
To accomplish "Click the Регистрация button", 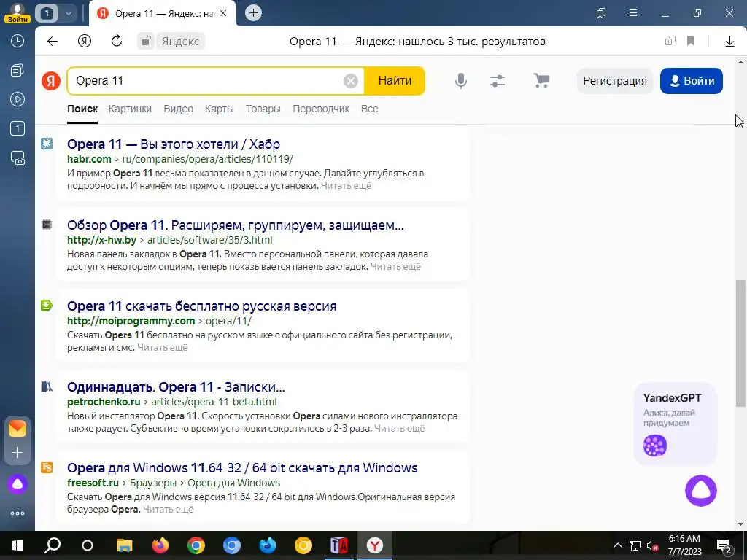I will (615, 81).
